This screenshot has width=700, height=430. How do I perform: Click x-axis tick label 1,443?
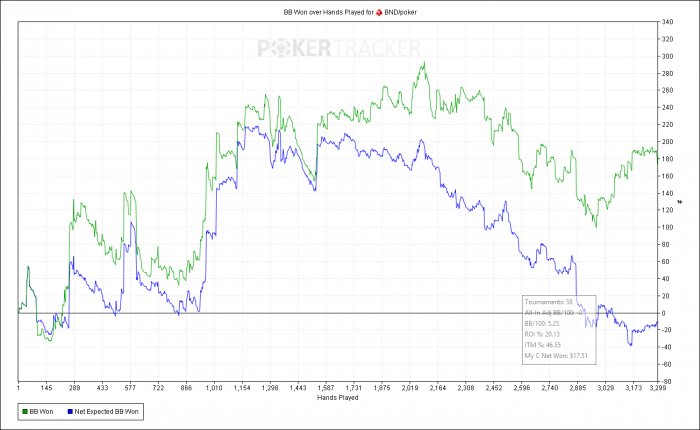pos(298,388)
